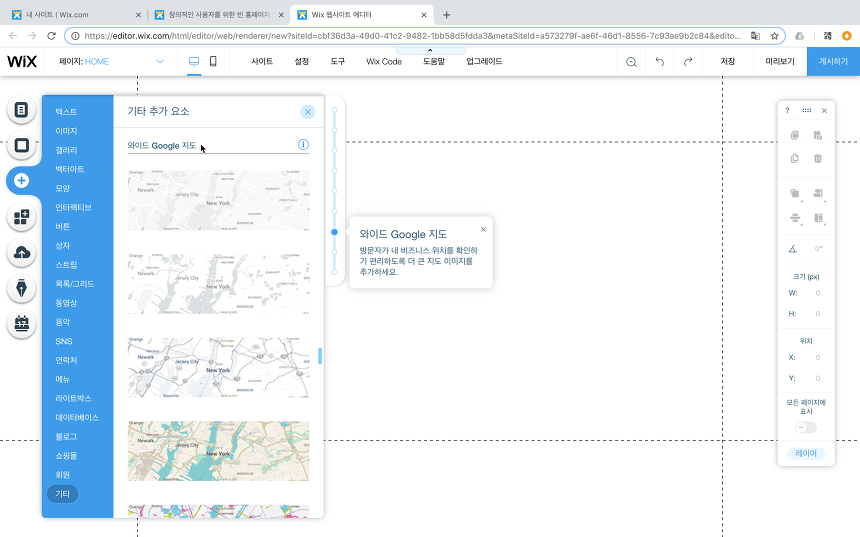Click the zoom out magnifier icon
This screenshot has height=537, width=860.
pos(631,62)
